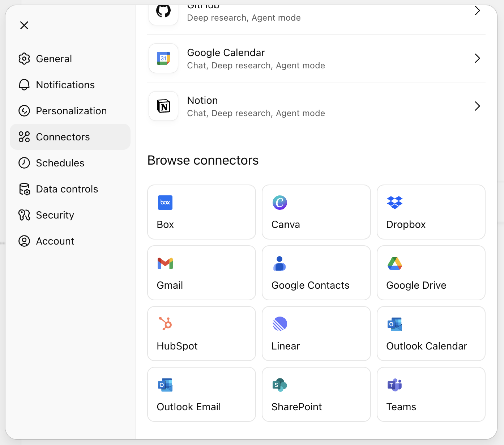Click the Security key icon
Viewport: 504px width, 445px height.
click(24, 215)
